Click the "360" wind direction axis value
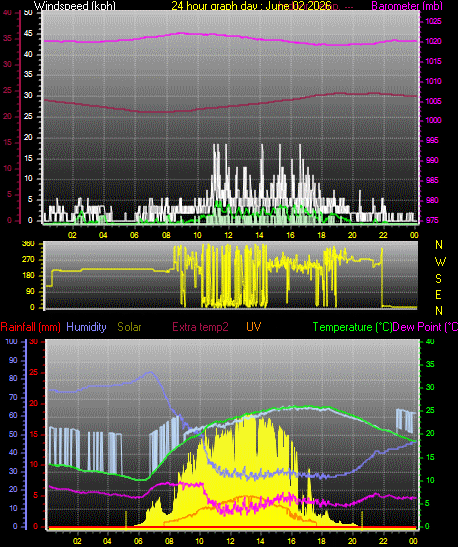 [28, 243]
